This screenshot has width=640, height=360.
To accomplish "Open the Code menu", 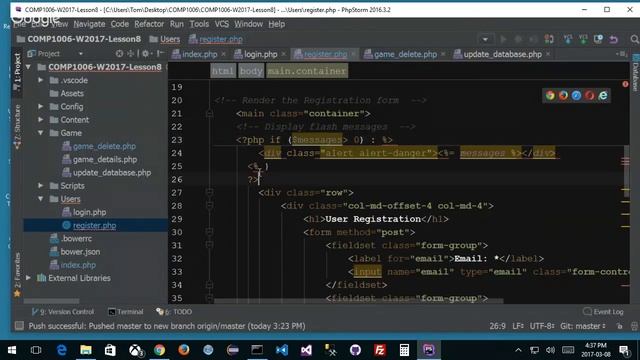I will pos(120,24).
